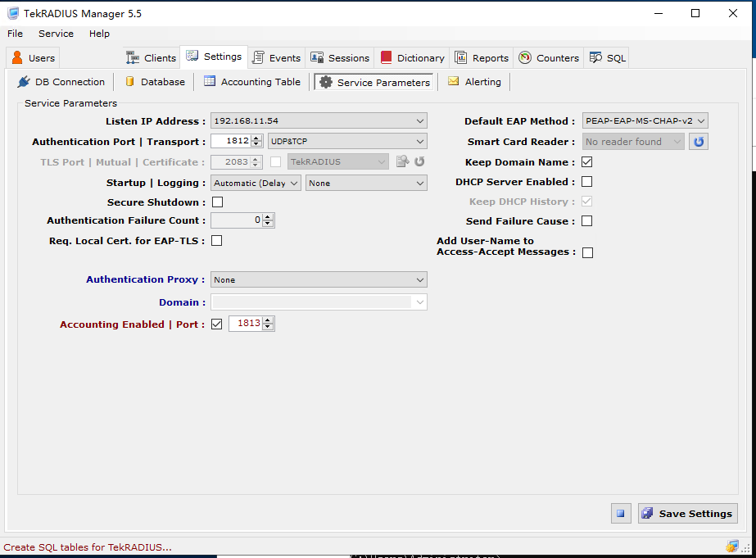
Task: Close the TekRADIUS Manager window
Action: click(733, 13)
